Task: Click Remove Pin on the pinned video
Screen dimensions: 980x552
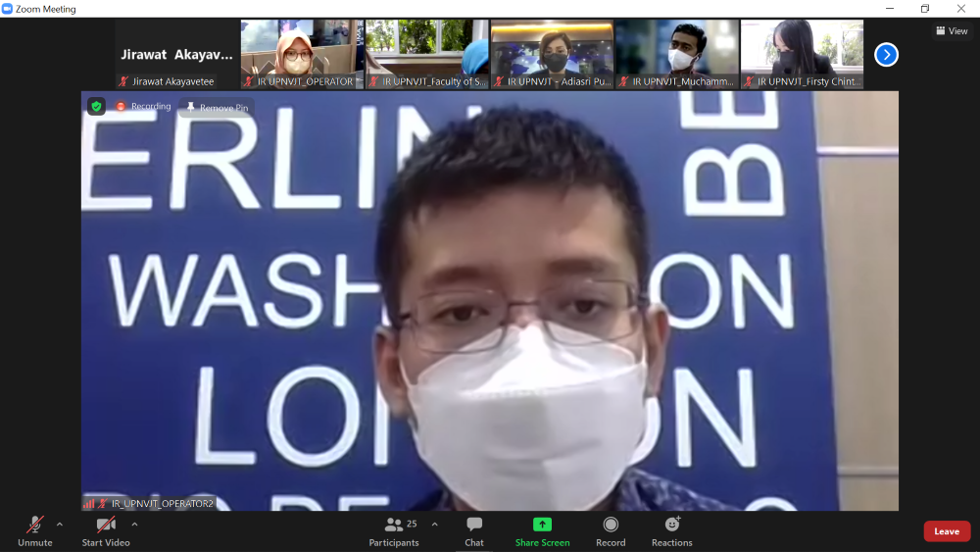Action: 217,108
